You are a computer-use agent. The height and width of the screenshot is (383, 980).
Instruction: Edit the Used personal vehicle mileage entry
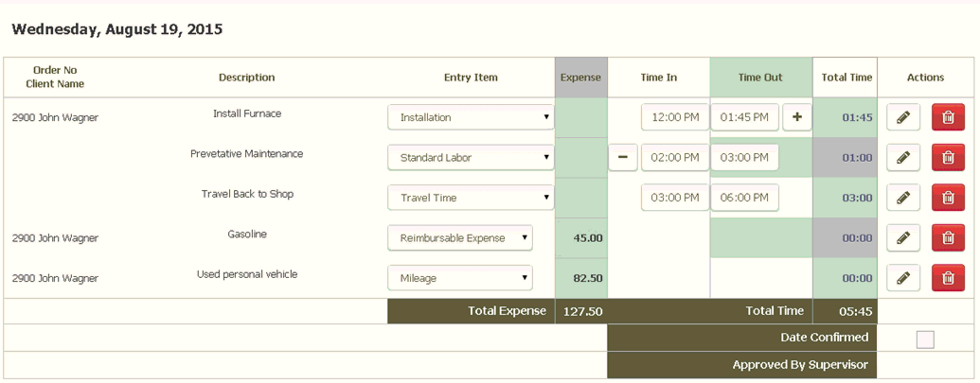click(x=903, y=278)
